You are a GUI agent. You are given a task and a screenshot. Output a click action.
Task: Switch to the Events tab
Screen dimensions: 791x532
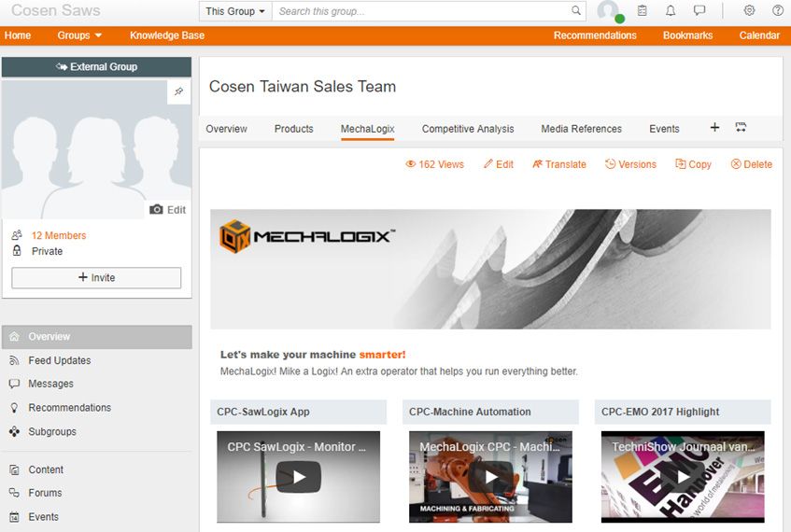664,129
